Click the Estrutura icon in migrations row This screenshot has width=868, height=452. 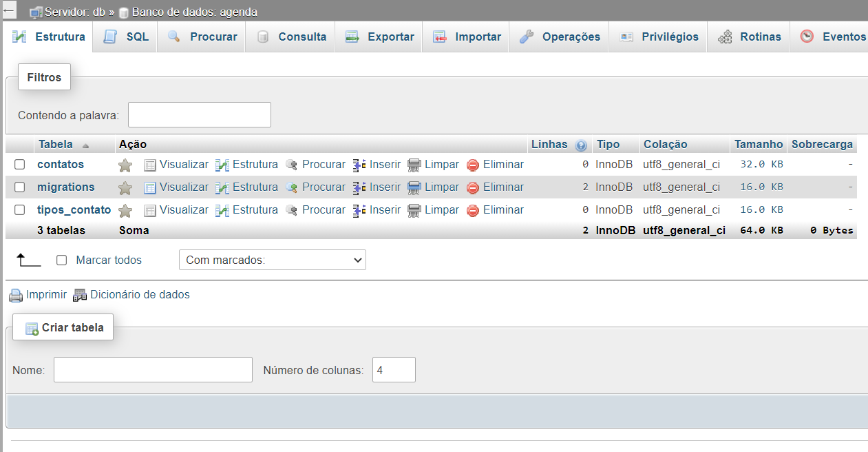click(x=222, y=188)
